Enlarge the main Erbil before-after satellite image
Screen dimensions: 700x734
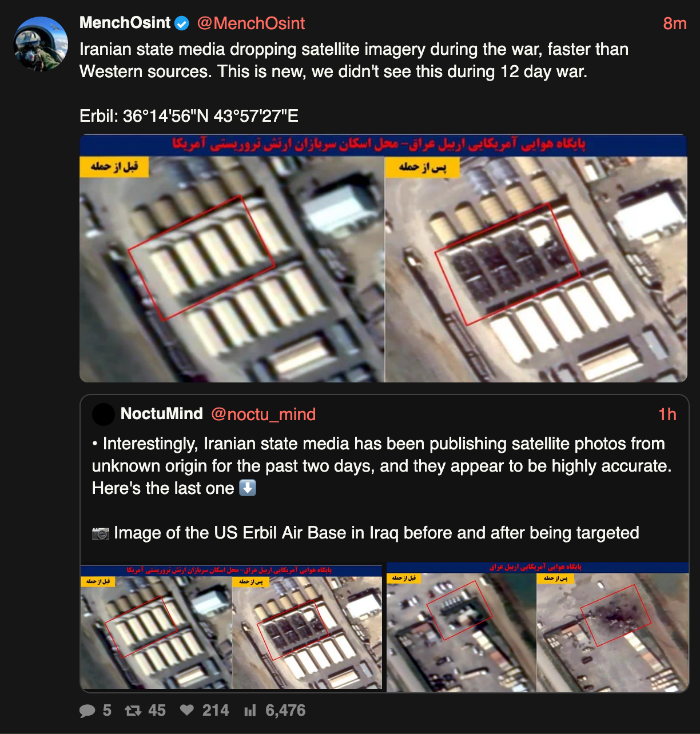(383, 258)
